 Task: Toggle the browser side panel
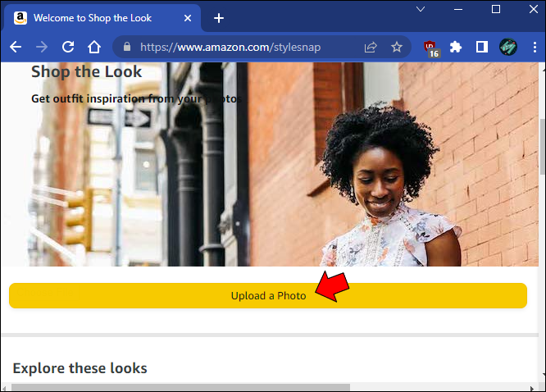[481, 47]
